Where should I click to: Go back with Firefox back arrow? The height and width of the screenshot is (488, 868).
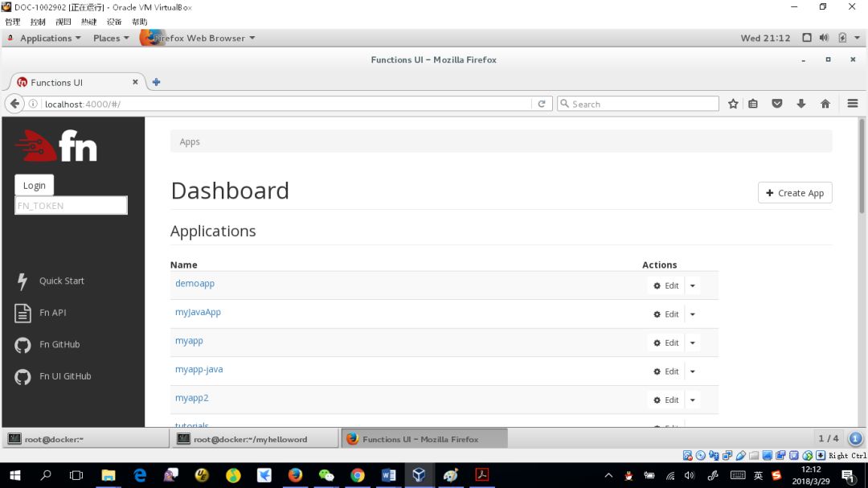pyautogui.click(x=15, y=104)
